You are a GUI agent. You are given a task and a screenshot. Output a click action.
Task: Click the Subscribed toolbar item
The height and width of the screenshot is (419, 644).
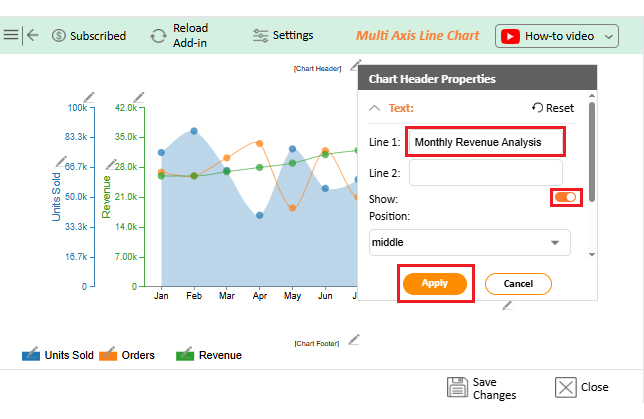88,36
